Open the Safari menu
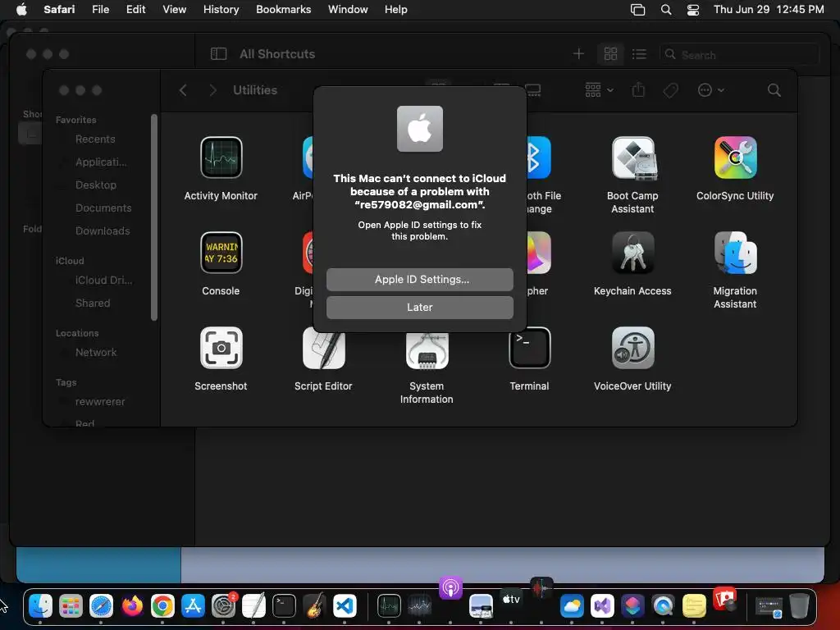Viewport: 840px width, 630px height. coord(59,10)
